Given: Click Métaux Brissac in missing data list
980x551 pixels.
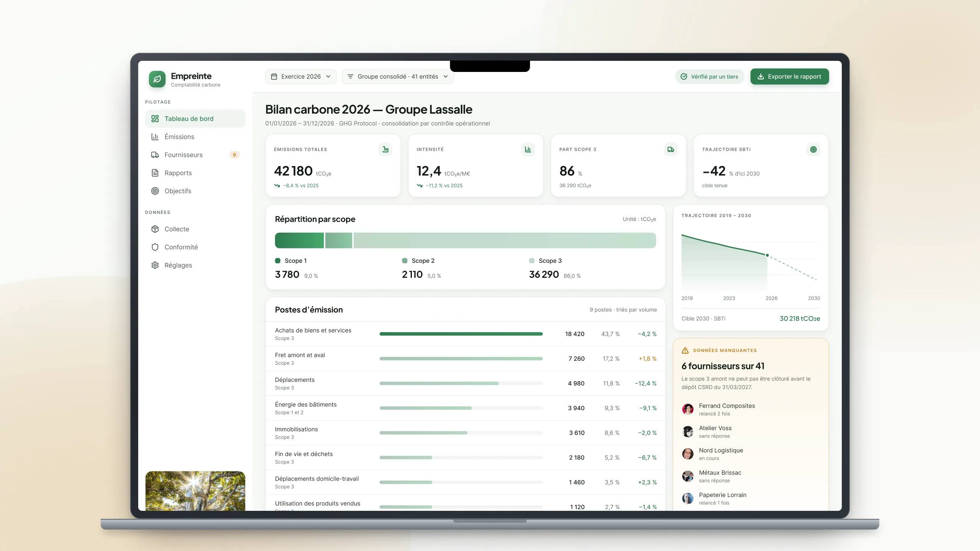Looking at the screenshot, I should [x=750, y=476].
